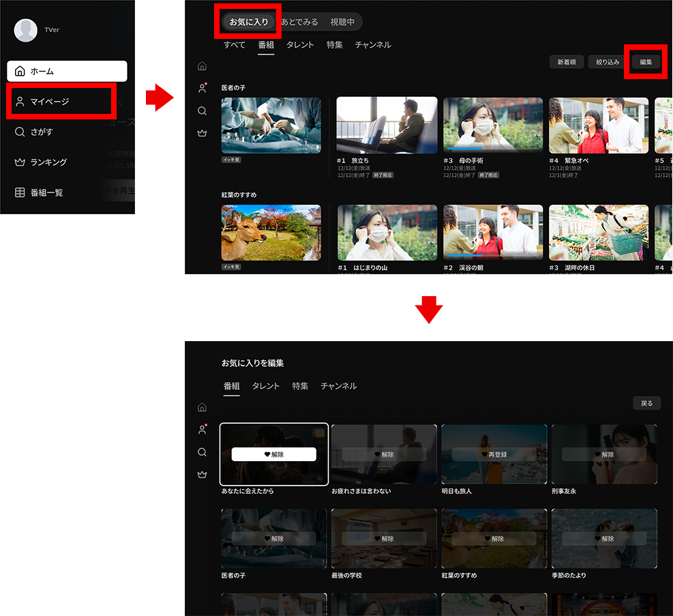
Task: Select the 特集 tab on the edit favorites screen
Action: click(300, 386)
